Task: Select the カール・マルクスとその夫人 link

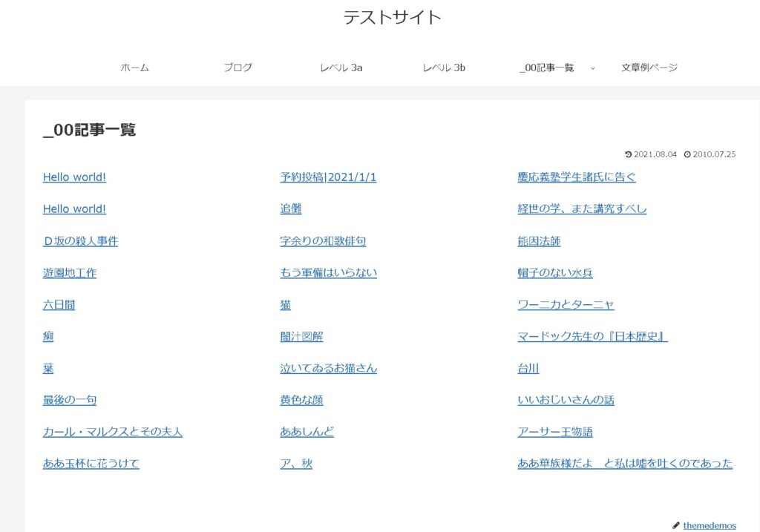Action: pos(113,432)
